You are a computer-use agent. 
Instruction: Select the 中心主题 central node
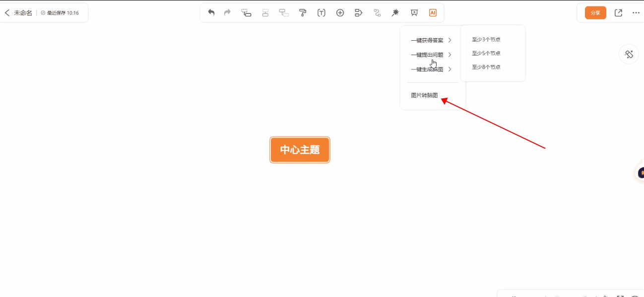pos(300,150)
